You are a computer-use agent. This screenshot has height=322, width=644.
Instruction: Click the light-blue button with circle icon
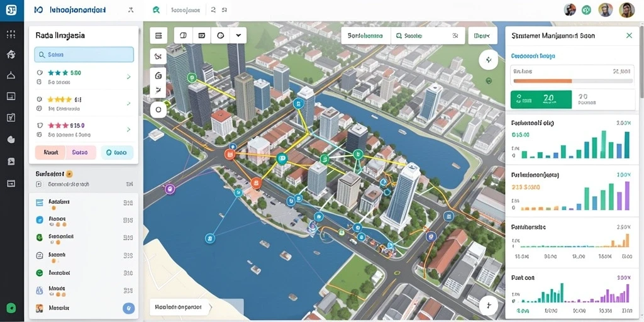tap(116, 152)
